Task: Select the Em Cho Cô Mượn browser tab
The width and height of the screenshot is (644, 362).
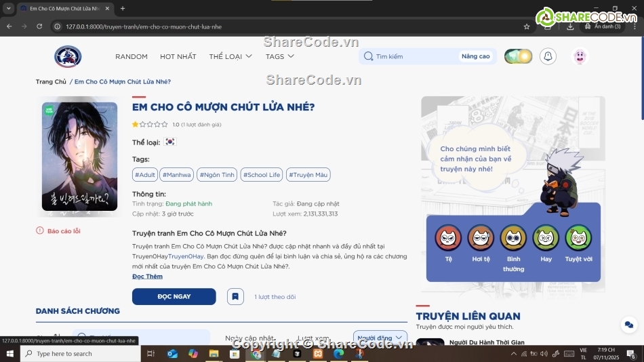Action: (x=64, y=8)
